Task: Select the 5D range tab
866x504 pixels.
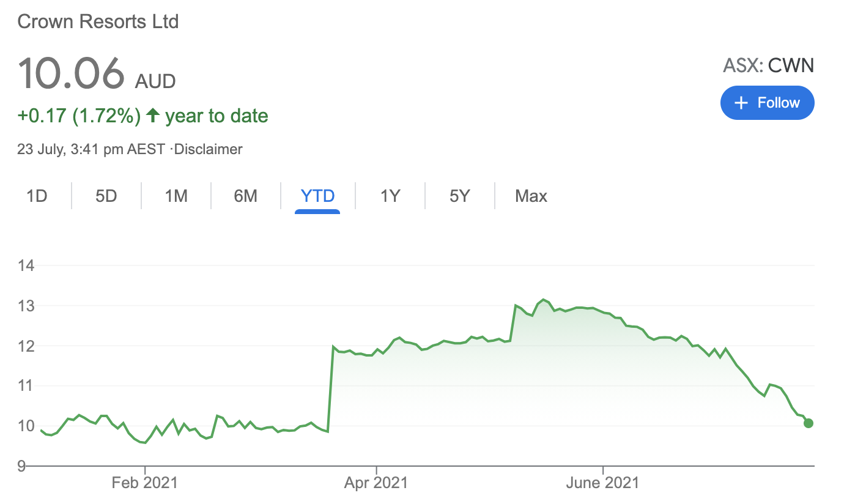Action: (106, 196)
